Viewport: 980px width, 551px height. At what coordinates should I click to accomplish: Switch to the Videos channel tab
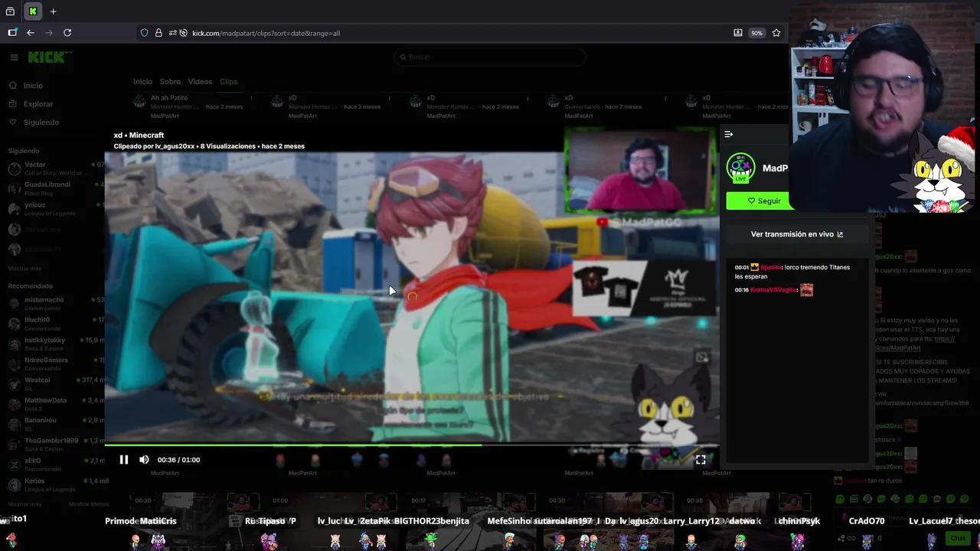[200, 82]
